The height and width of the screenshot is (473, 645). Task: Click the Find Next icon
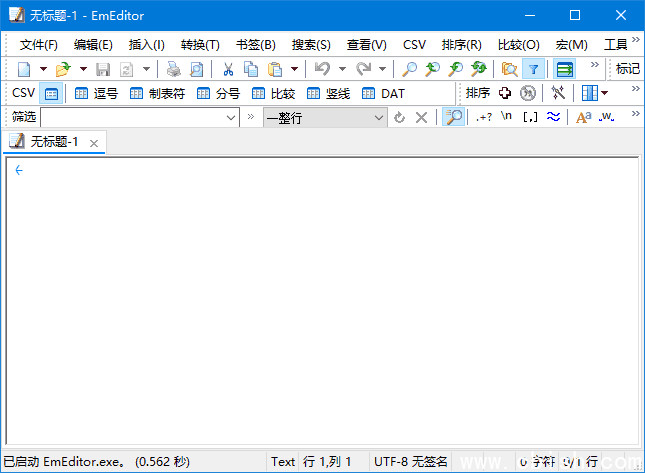click(x=455, y=69)
